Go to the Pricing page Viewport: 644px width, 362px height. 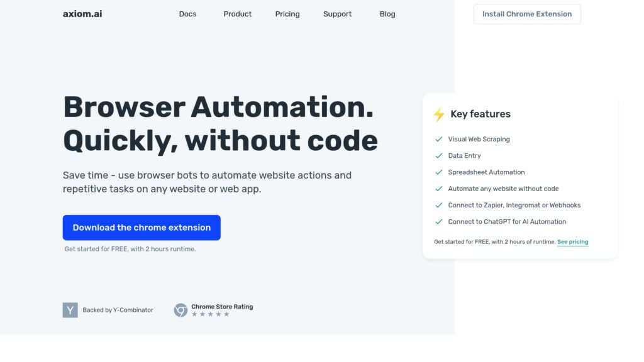coord(287,14)
